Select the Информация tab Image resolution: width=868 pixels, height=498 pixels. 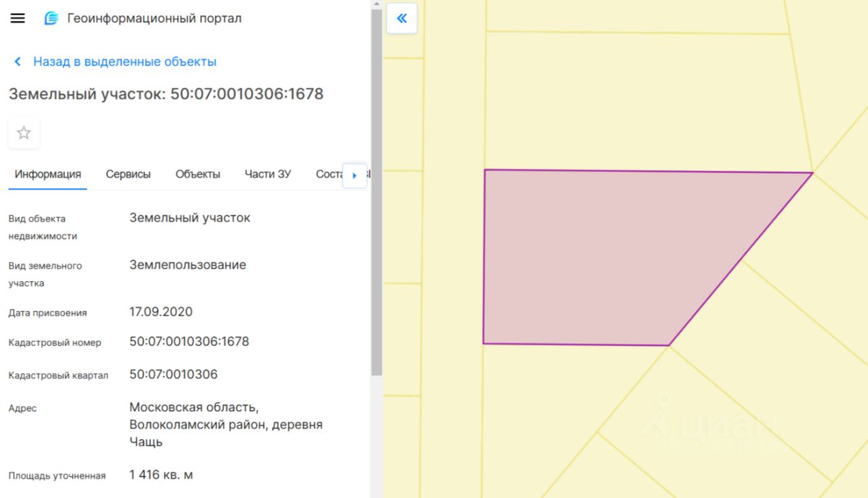47,174
